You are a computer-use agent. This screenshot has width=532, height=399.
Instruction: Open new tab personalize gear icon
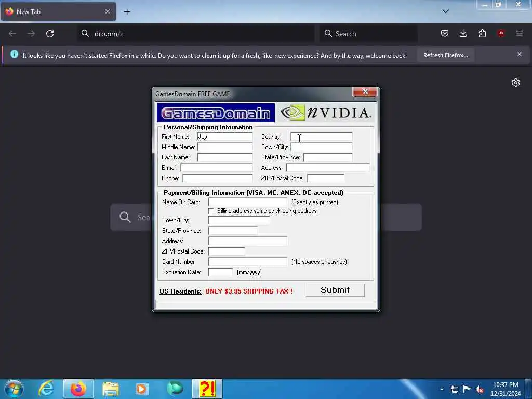pos(516,83)
